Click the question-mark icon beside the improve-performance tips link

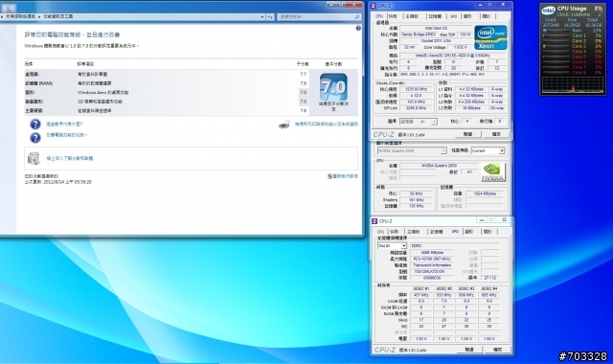35,137
